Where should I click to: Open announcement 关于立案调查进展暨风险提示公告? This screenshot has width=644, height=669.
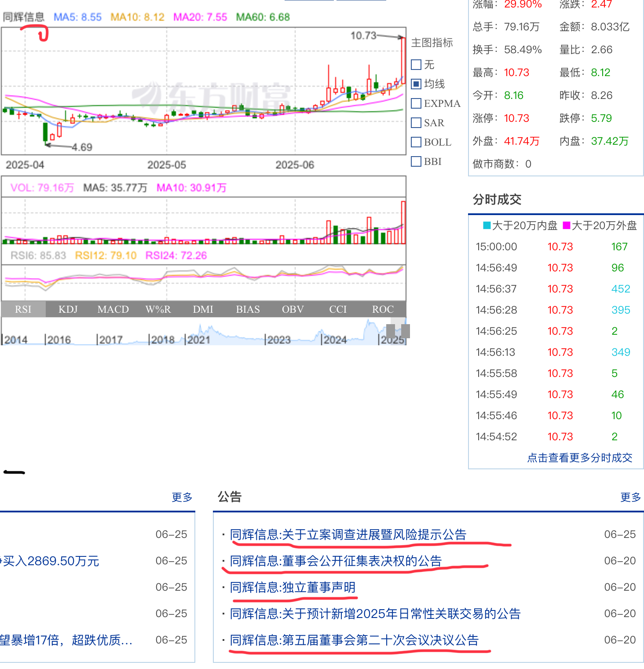pyautogui.click(x=348, y=534)
